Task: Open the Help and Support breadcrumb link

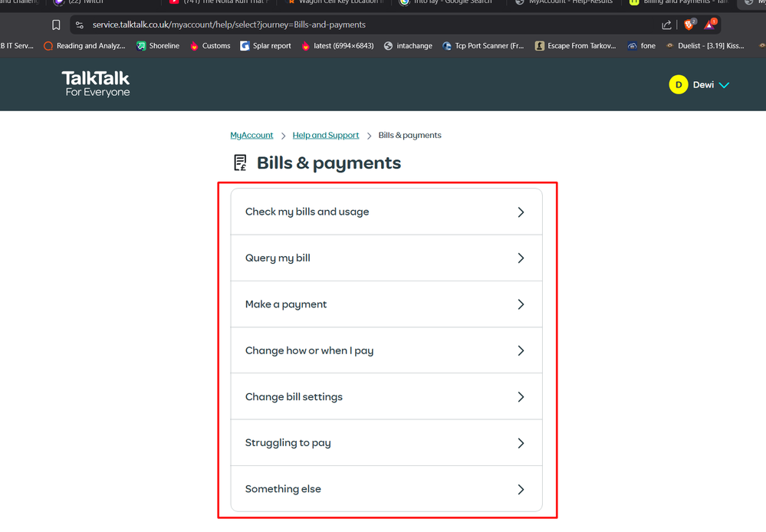Action: click(325, 135)
